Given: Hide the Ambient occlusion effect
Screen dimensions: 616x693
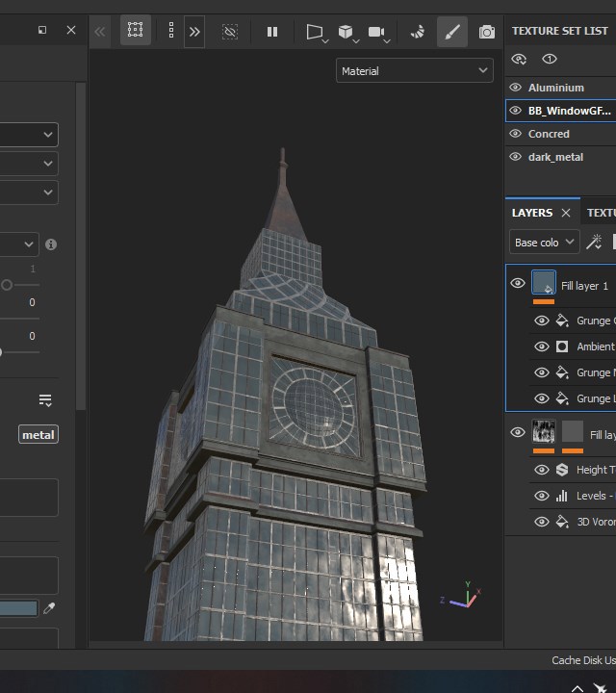Looking at the screenshot, I should [541, 346].
